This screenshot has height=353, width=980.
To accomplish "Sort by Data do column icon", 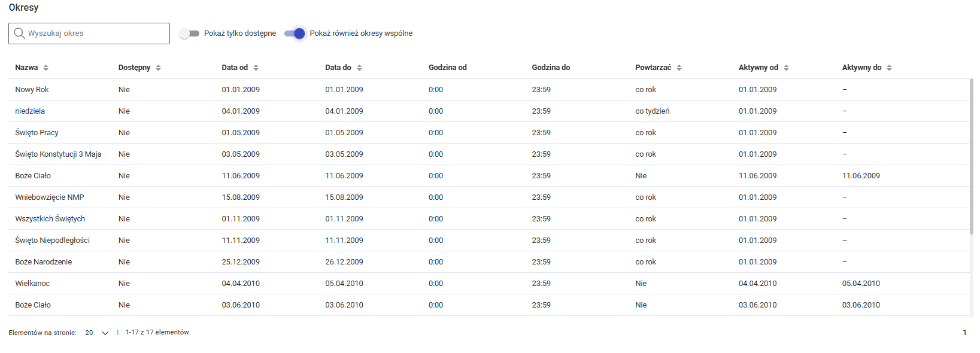I will pyautogui.click(x=360, y=68).
